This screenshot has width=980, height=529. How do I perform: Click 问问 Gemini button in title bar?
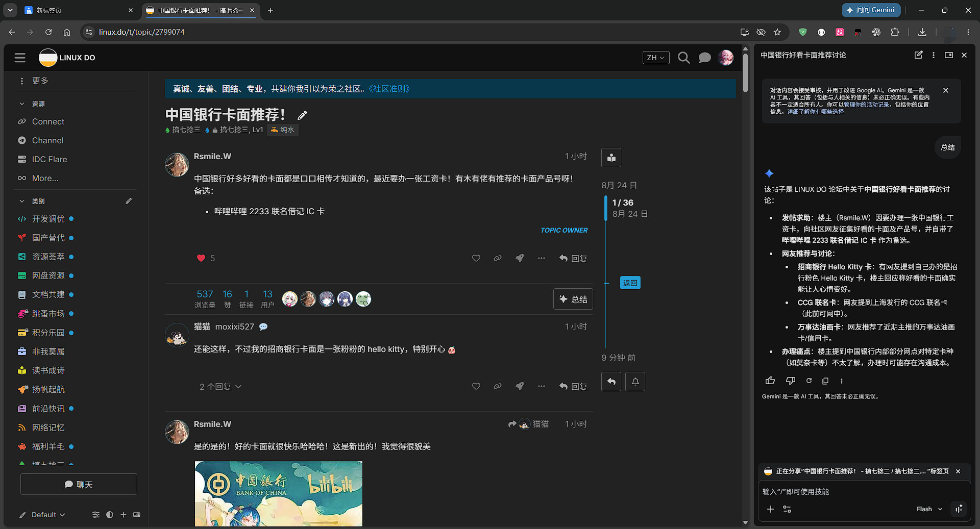pos(871,10)
